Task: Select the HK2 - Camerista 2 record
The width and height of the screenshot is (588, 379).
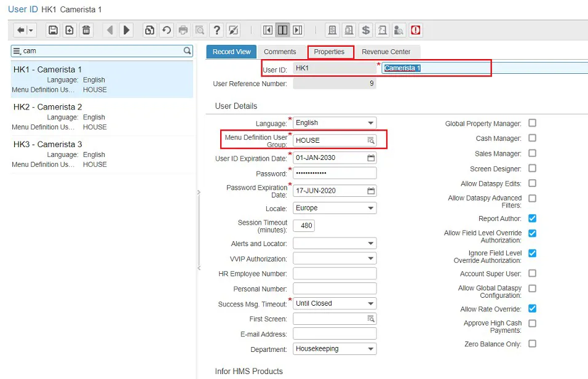Action: click(102, 117)
